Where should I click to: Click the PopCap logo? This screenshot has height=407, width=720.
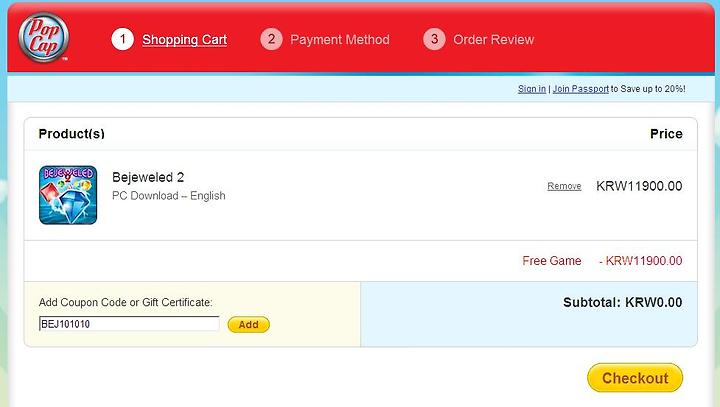44,37
